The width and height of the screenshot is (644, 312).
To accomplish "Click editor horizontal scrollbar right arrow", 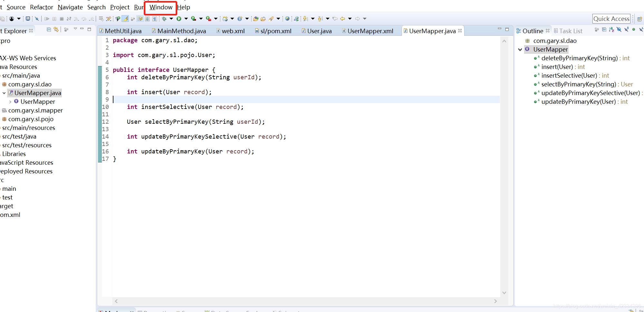I will pyautogui.click(x=495, y=301).
